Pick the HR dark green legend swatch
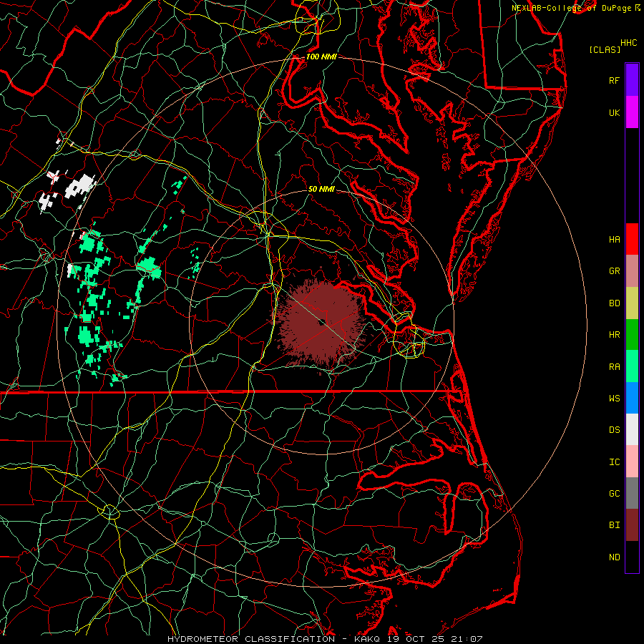The image size is (644, 644). (x=632, y=334)
